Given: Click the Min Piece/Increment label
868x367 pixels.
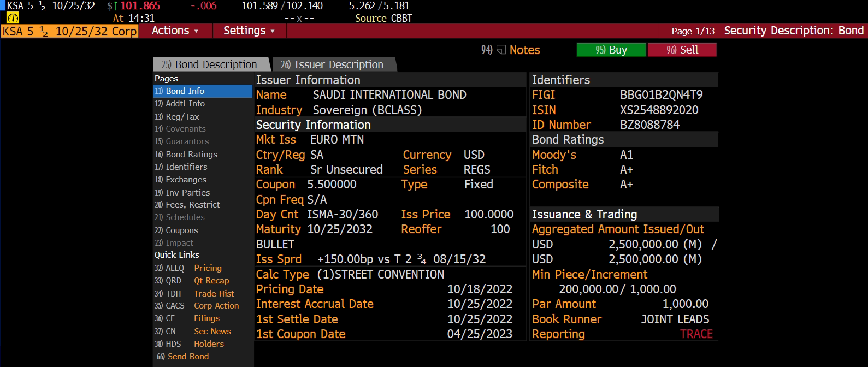Looking at the screenshot, I should point(589,274).
